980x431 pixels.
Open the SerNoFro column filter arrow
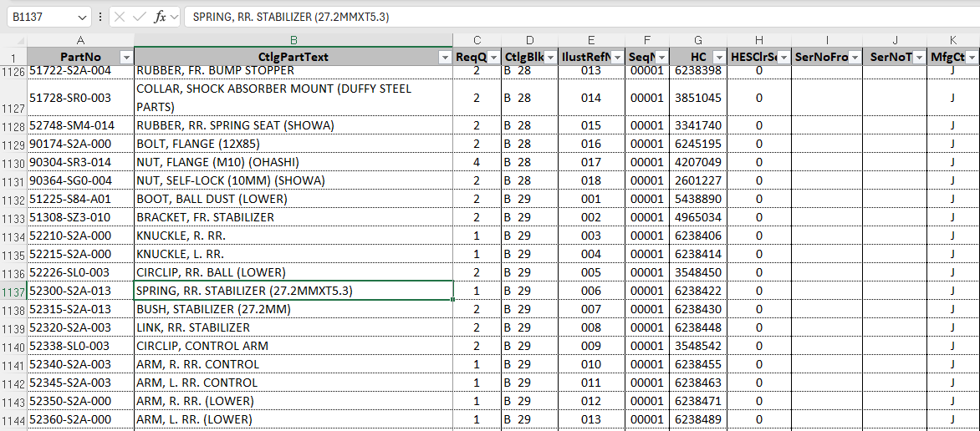pyautogui.click(x=855, y=57)
